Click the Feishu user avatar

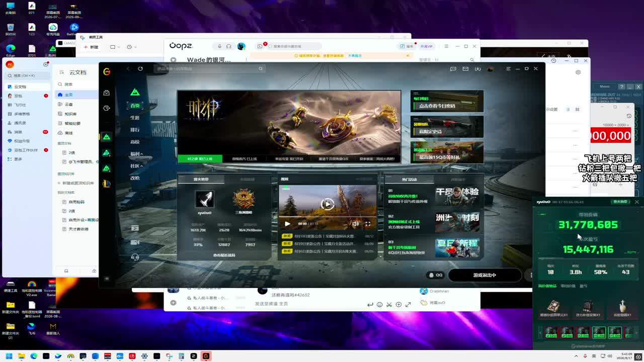[10, 64]
